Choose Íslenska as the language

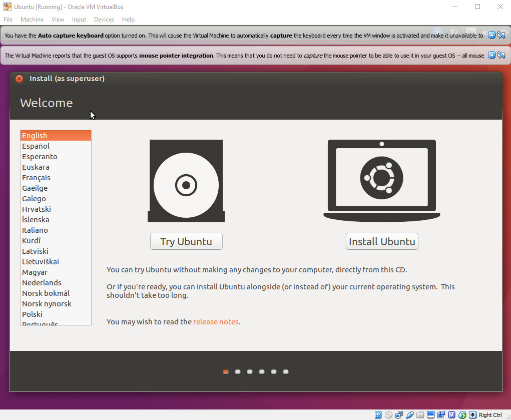[x=56, y=219]
